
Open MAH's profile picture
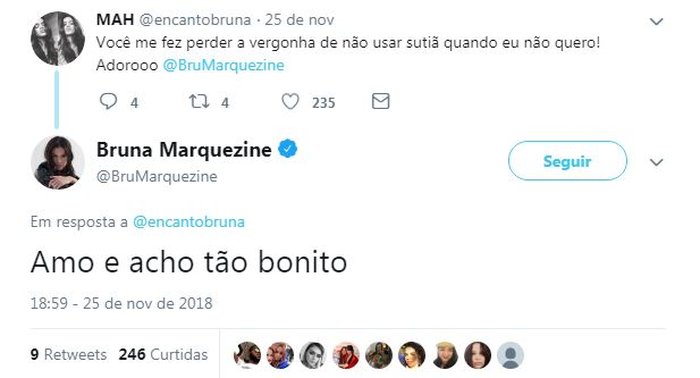click(58, 39)
